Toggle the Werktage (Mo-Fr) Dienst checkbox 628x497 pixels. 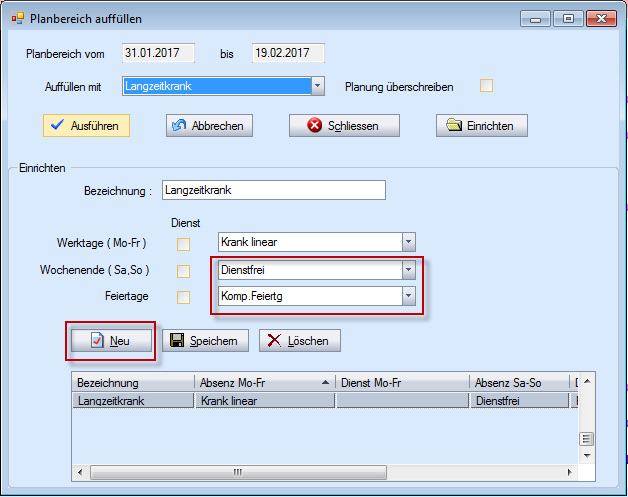[183, 244]
